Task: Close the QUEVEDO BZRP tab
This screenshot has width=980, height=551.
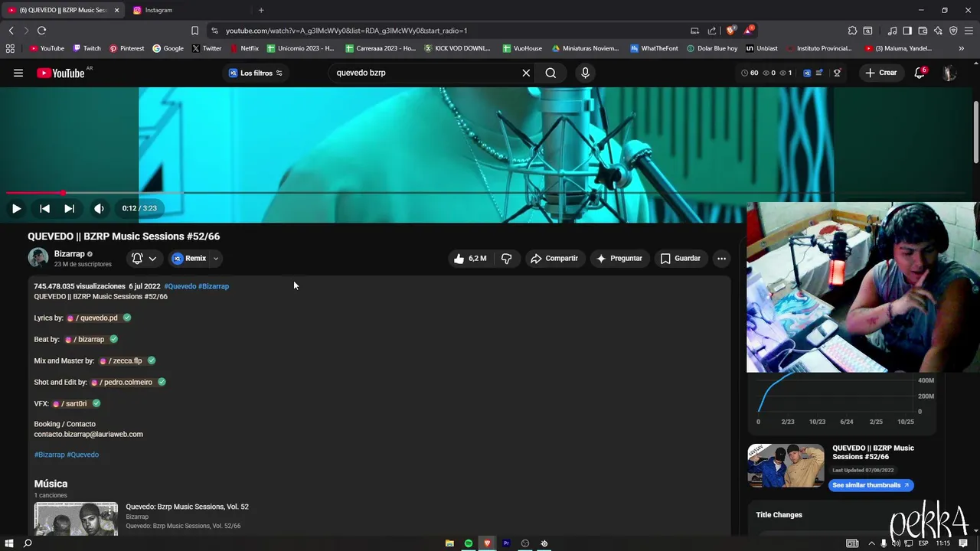Action: (116, 10)
